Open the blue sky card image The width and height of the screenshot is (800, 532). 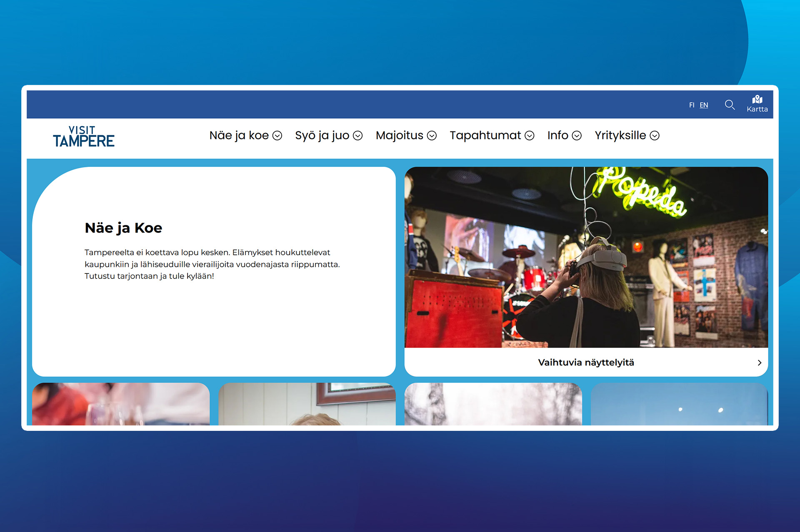pyautogui.click(x=679, y=404)
